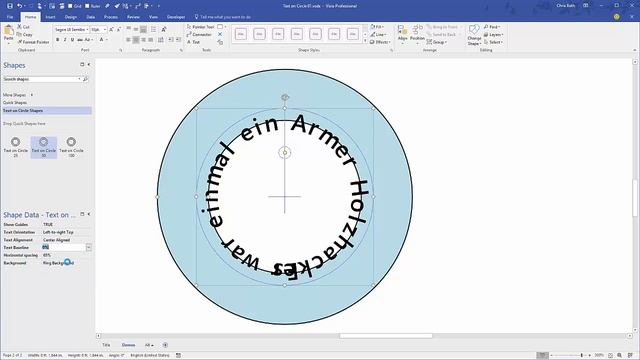Click the Cut scissors command
The image size is (640, 360).
click(x=23, y=27)
